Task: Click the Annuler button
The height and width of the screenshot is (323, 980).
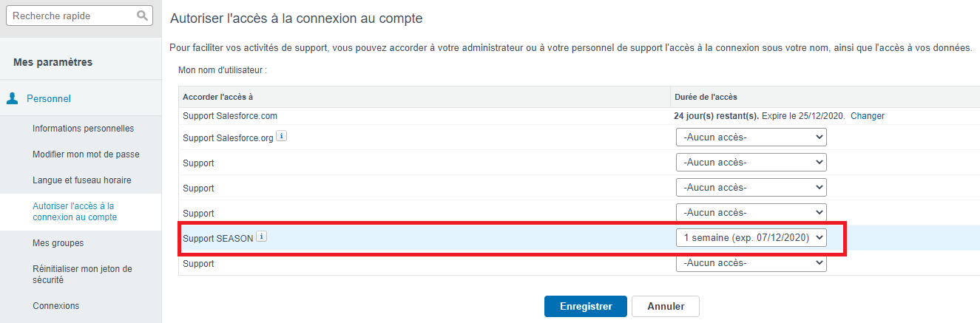Action: click(665, 306)
